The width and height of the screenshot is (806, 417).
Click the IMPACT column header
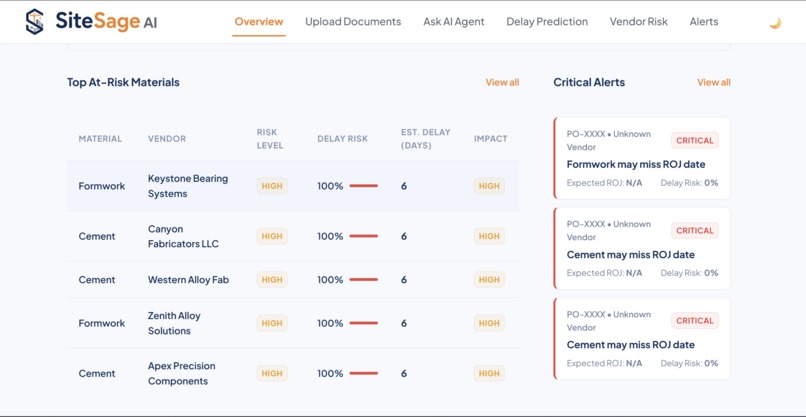490,139
